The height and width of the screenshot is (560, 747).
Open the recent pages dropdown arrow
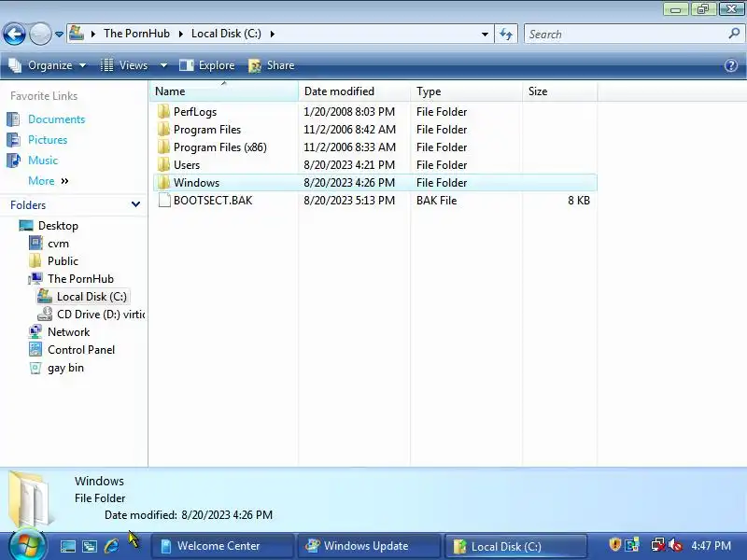[59, 35]
